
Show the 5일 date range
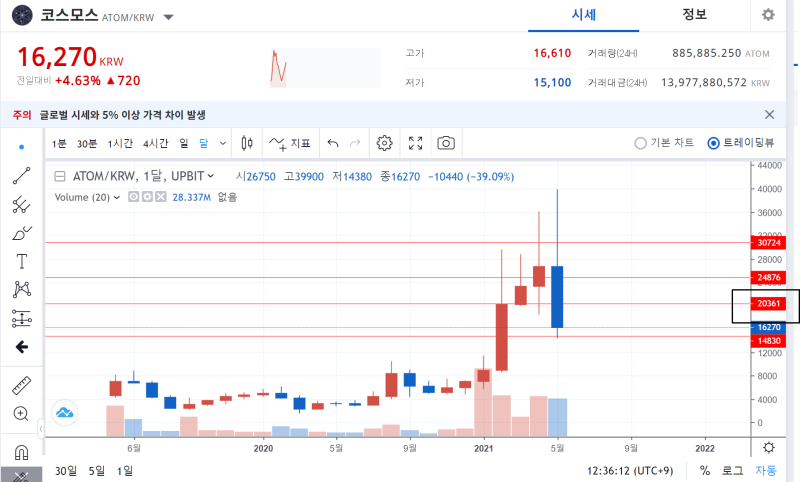pyautogui.click(x=96, y=470)
